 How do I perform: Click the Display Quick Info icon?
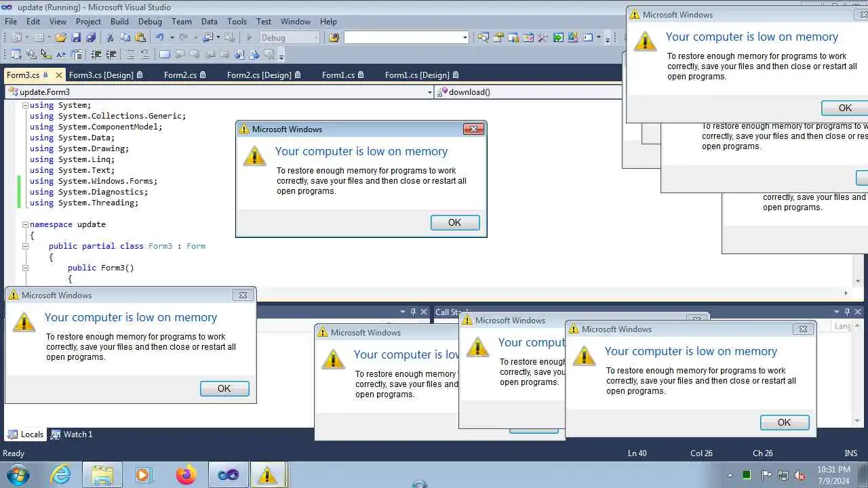(45, 54)
